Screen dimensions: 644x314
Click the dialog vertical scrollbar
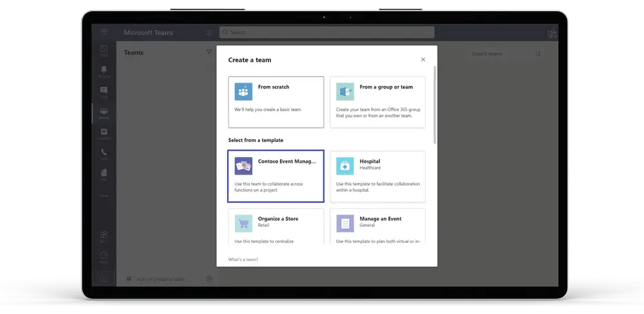(x=434, y=105)
